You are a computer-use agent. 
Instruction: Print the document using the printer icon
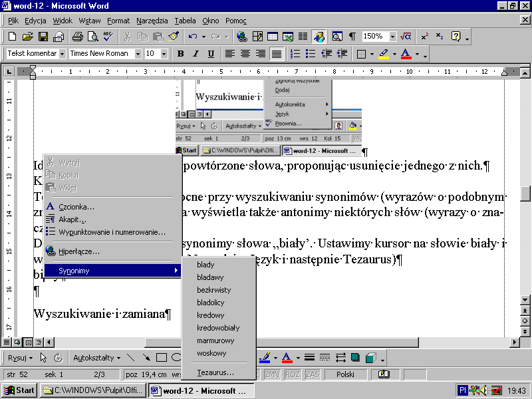point(78,37)
